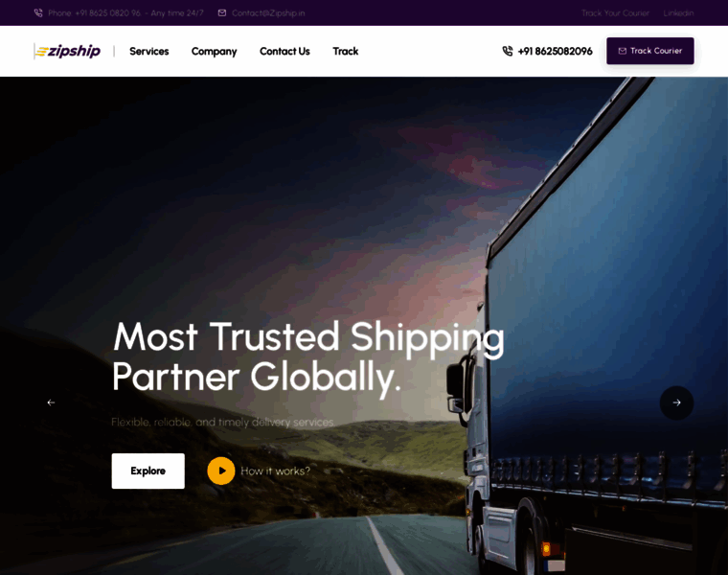Play the How it works video
Viewport: 728px width, 575px height.
pos(221,471)
